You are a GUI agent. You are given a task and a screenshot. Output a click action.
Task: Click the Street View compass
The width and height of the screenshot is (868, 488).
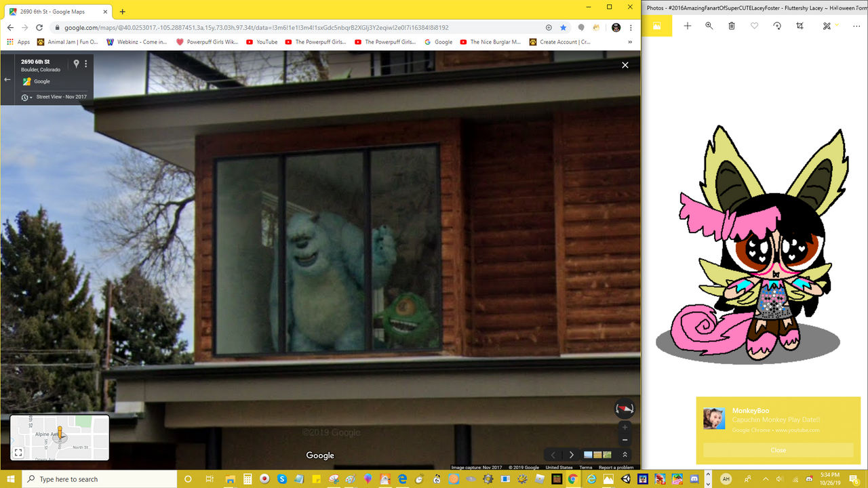click(625, 409)
